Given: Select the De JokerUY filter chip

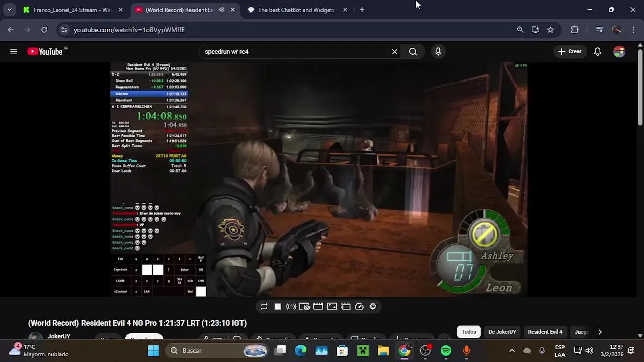Looking at the screenshot, I should 502,332.
